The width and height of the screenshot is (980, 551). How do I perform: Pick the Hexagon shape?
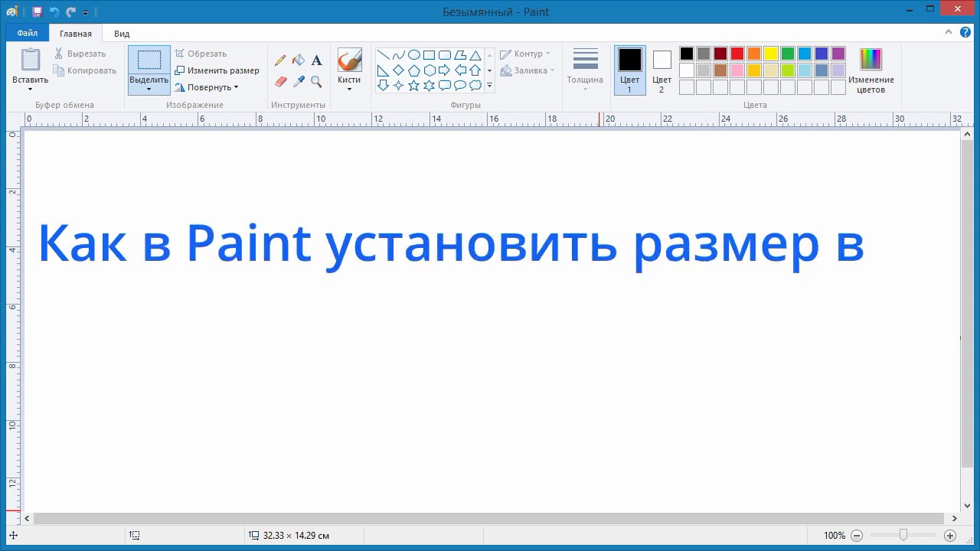(429, 70)
